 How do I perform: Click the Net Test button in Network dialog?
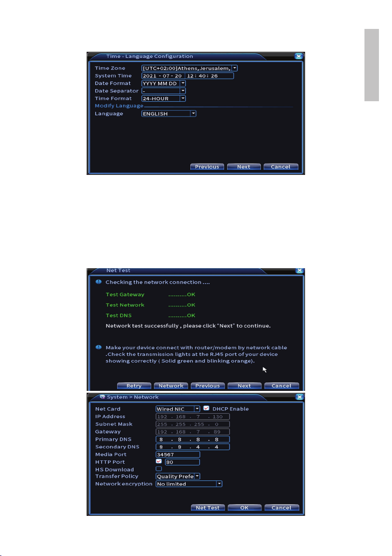coord(208,508)
